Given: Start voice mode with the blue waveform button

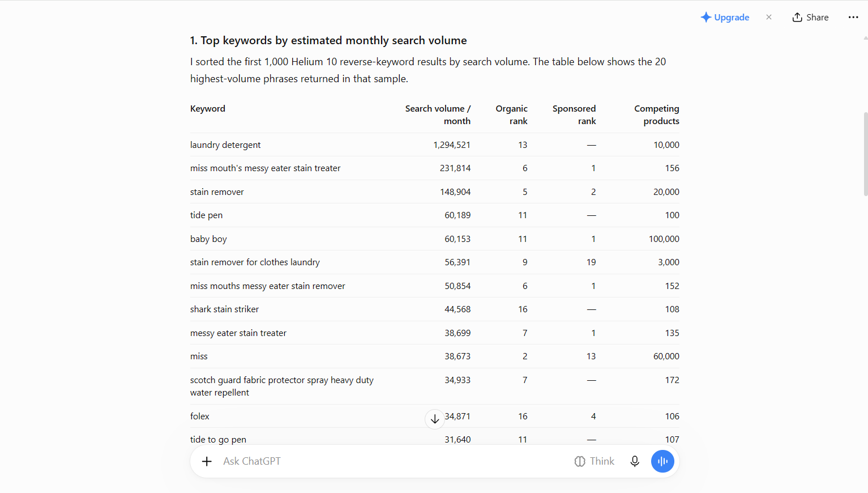Looking at the screenshot, I should (662, 461).
